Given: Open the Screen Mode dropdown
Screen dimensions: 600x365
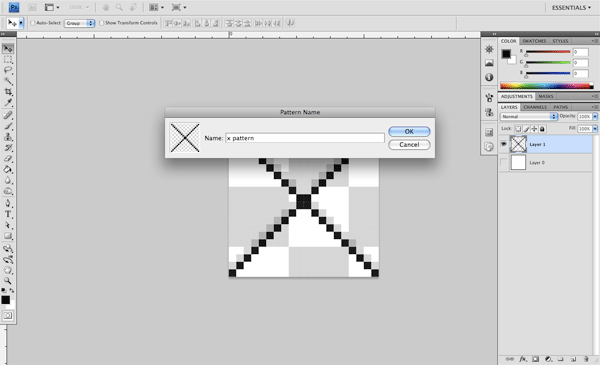Looking at the screenshot, I should point(179,7).
